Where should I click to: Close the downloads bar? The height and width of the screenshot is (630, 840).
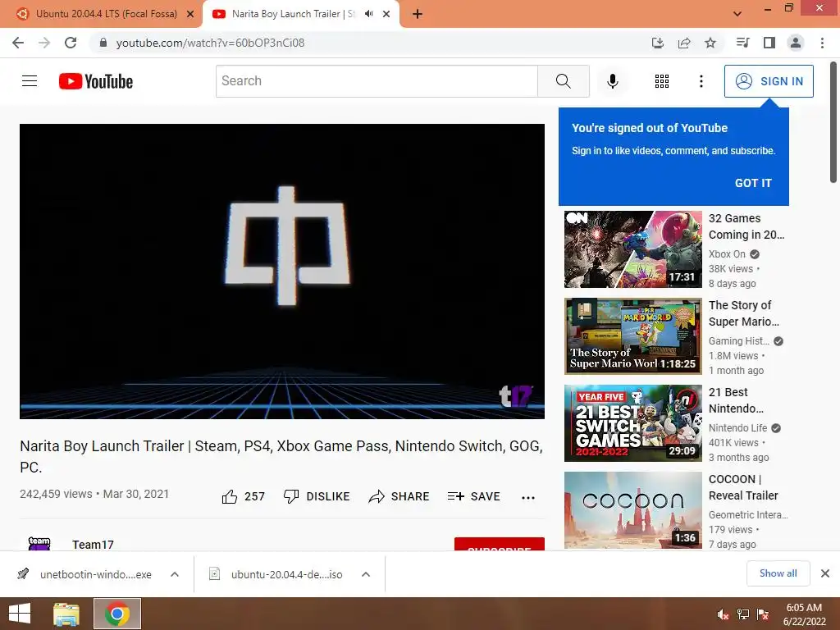coord(825,573)
